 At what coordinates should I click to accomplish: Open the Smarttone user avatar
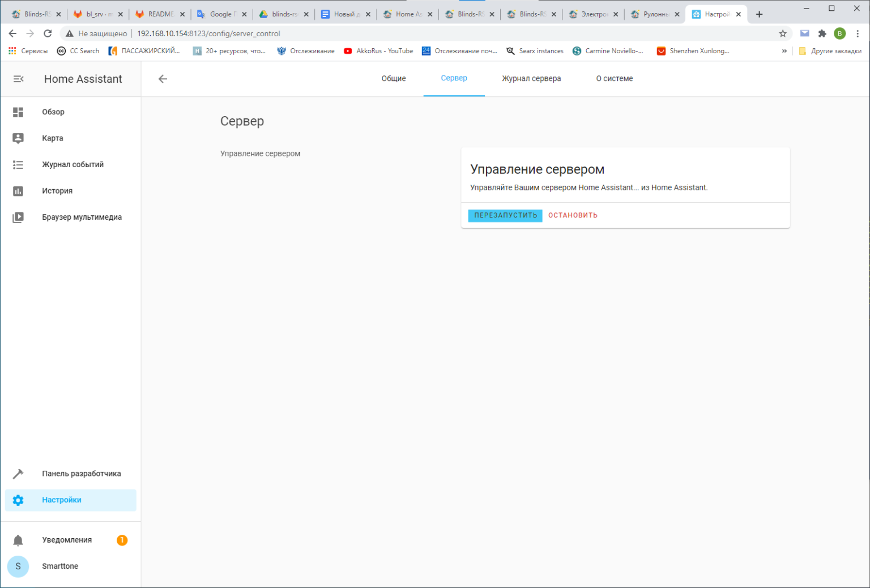click(18, 566)
